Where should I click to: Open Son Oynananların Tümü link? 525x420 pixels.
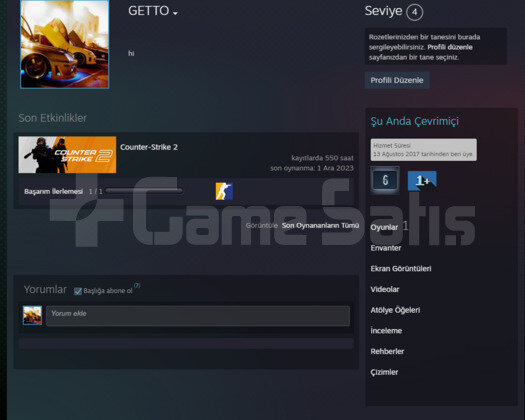320,225
